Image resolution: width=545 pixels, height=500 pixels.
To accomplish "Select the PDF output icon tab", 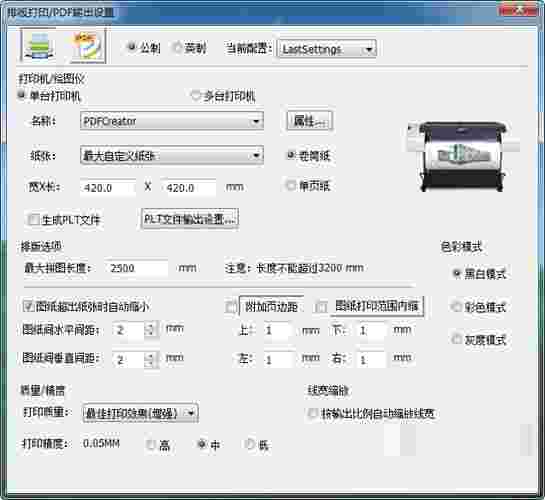I will pyautogui.click(x=87, y=46).
